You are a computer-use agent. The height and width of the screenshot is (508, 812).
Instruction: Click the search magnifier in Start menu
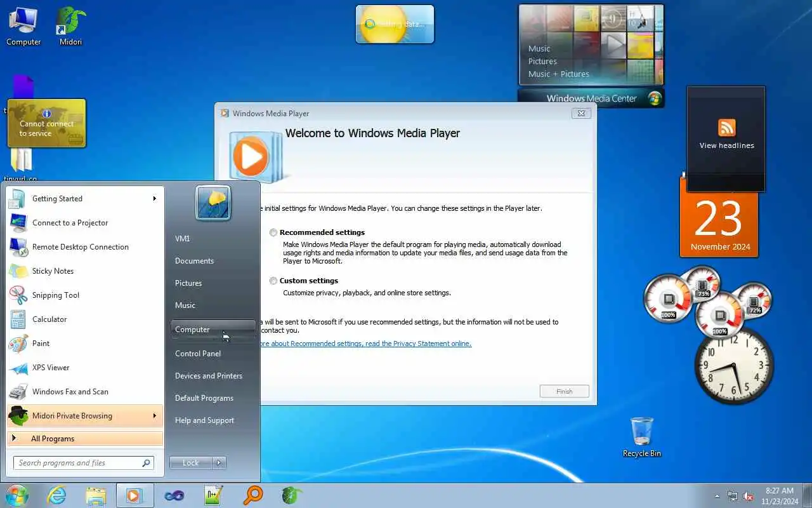pyautogui.click(x=147, y=463)
